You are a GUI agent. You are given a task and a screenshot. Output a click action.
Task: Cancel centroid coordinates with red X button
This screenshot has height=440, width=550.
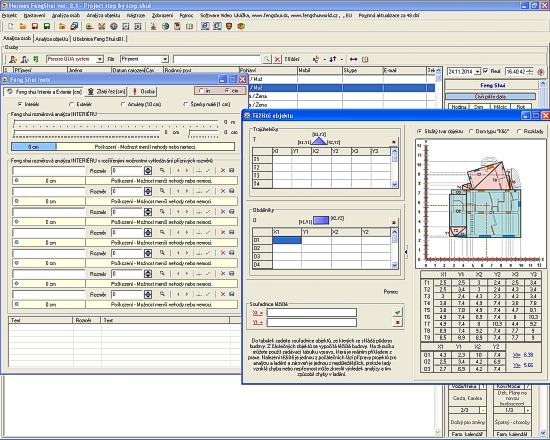pyautogui.click(x=397, y=322)
